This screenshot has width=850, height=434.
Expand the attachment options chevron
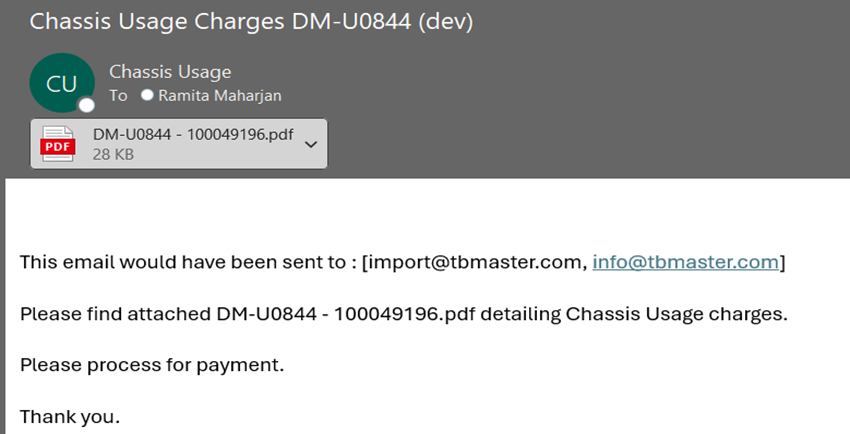(x=311, y=144)
